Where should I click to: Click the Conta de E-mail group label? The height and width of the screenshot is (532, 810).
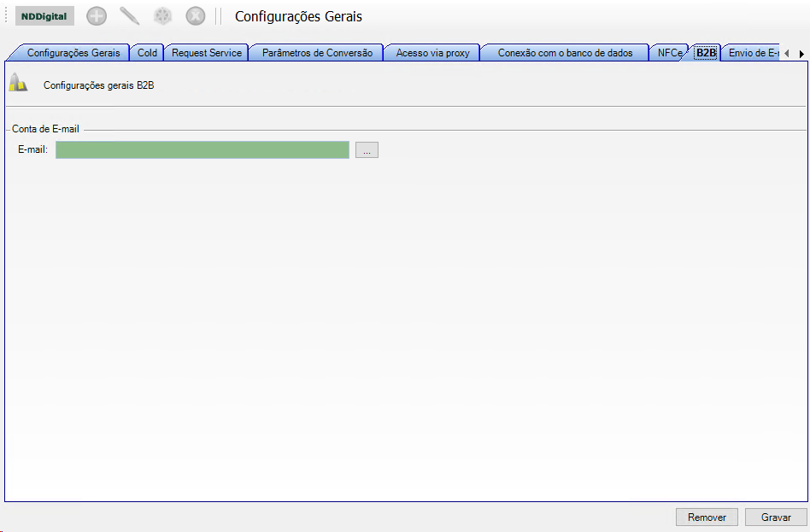click(x=45, y=129)
